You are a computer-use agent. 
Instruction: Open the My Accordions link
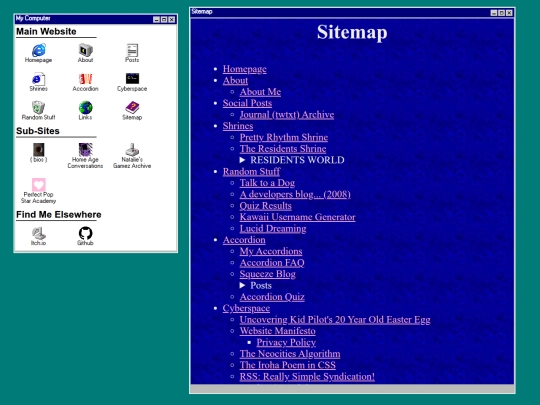tap(271, 251)
